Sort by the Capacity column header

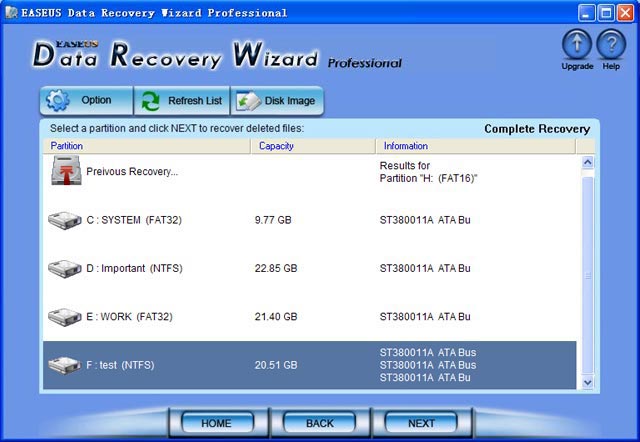pyautogui.click(x=313, y=146)
